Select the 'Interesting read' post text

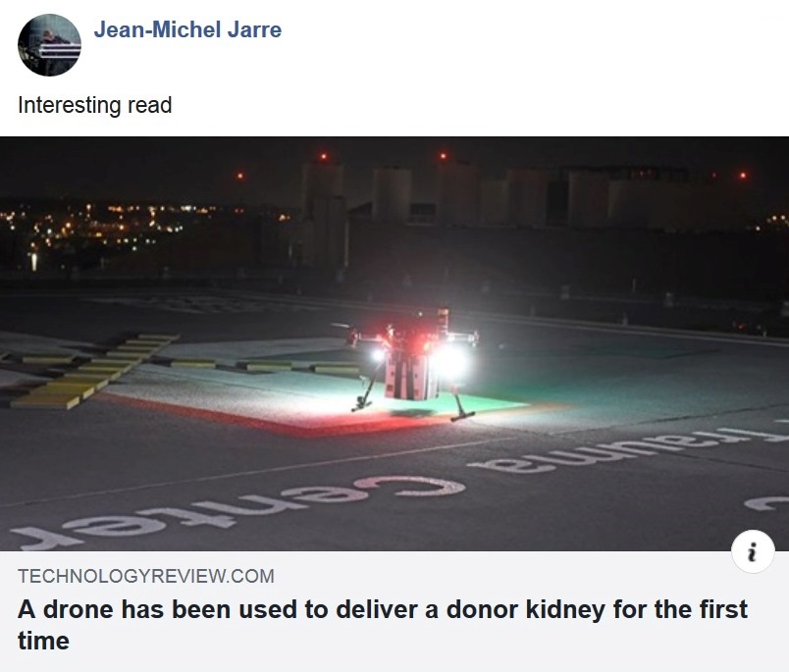coord(94,105)
